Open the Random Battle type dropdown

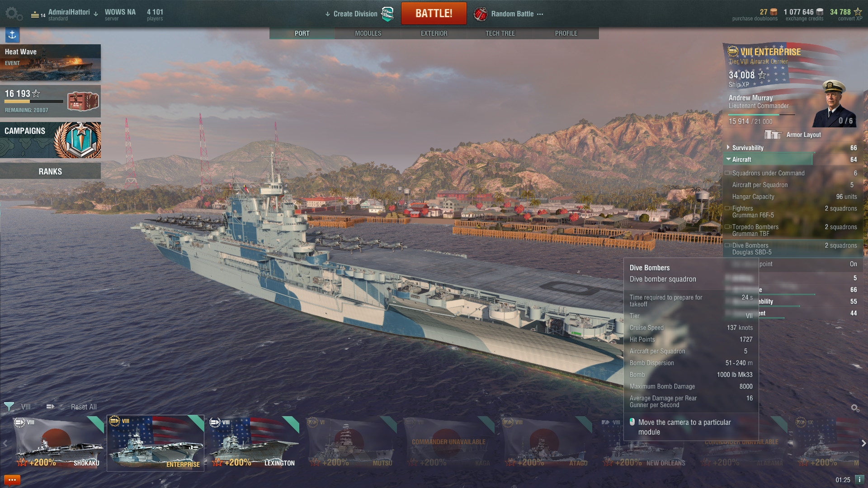[x=508, y=14]
